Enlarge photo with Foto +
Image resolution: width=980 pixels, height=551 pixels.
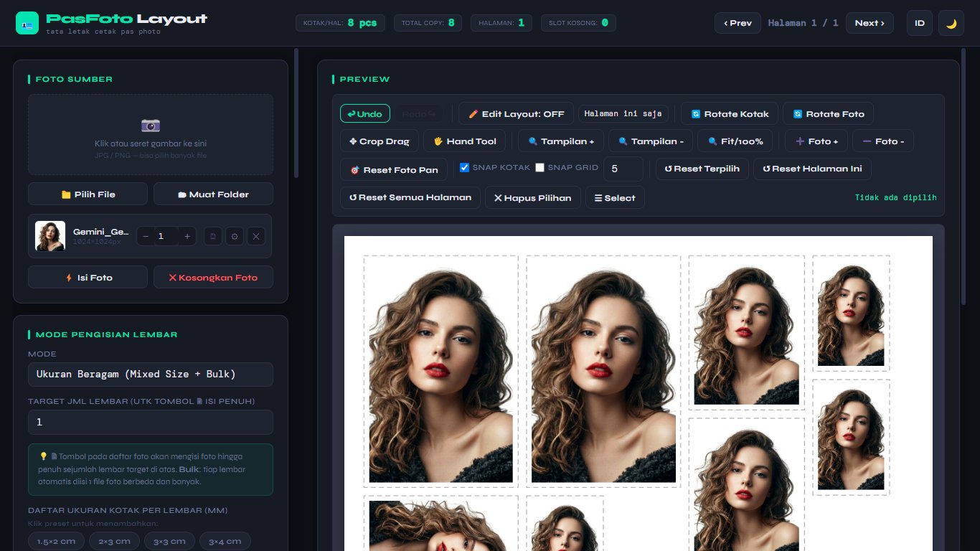tap(816, 141)
